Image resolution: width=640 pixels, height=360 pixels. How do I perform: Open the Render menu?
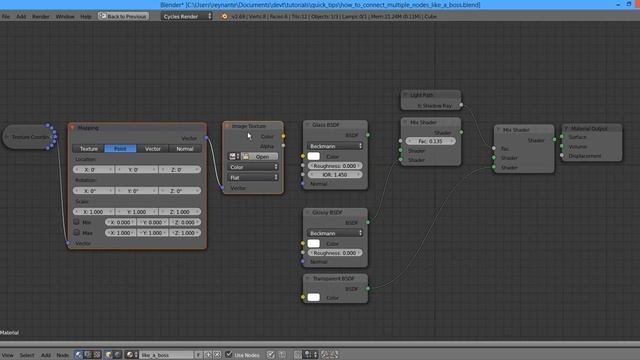coord(40,16)
